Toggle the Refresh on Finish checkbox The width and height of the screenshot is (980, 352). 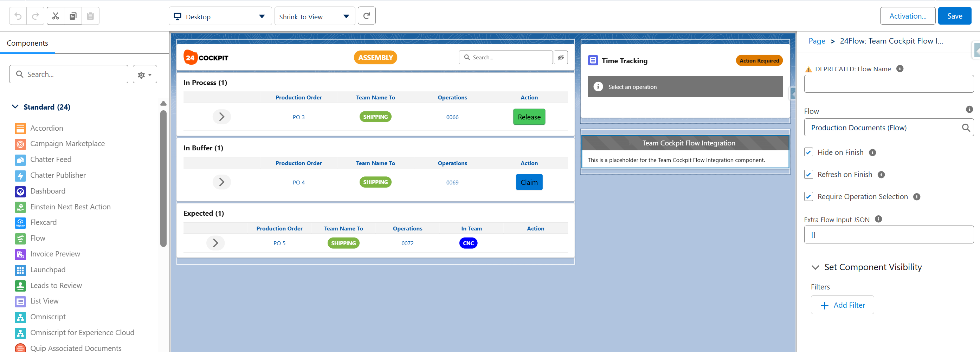[808, 175]
